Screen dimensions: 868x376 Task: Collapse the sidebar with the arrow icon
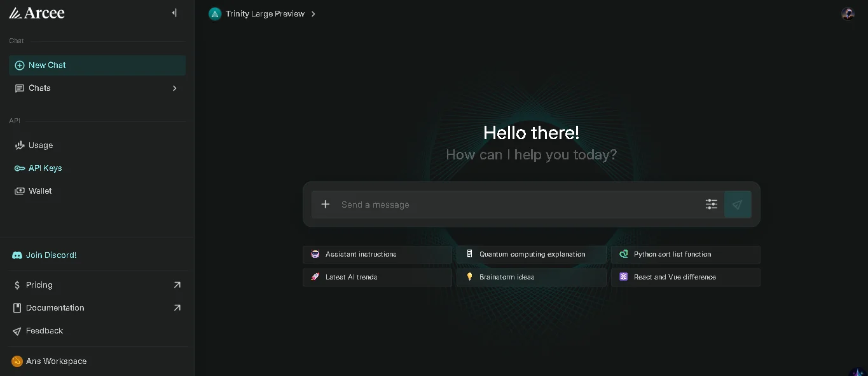174,13
